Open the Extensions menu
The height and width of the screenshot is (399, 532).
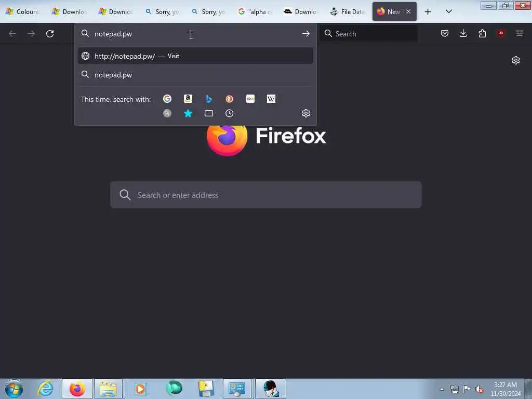482,33
